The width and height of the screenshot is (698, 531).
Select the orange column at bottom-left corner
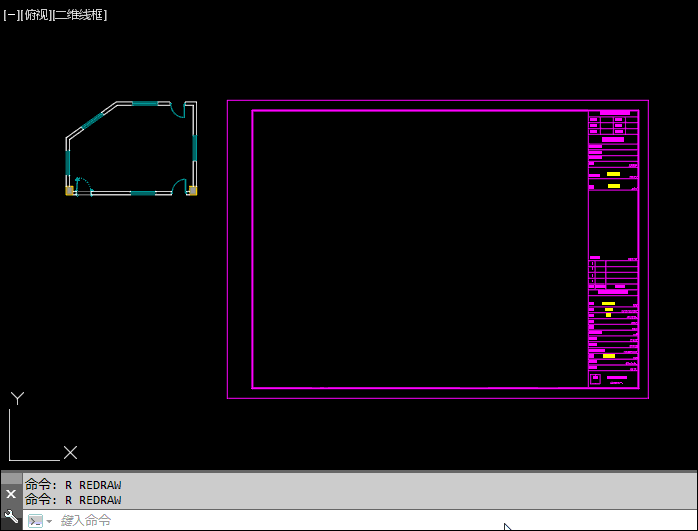point(70,189)
